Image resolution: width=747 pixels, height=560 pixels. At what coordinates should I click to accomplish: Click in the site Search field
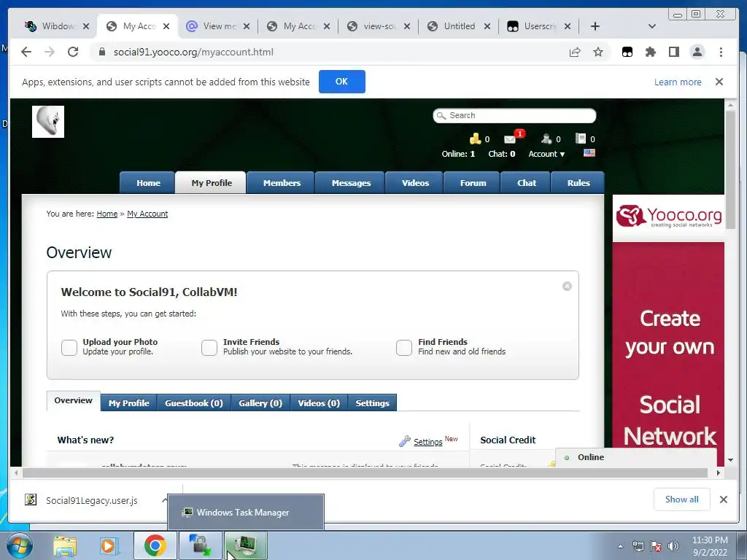pos(514,115)
